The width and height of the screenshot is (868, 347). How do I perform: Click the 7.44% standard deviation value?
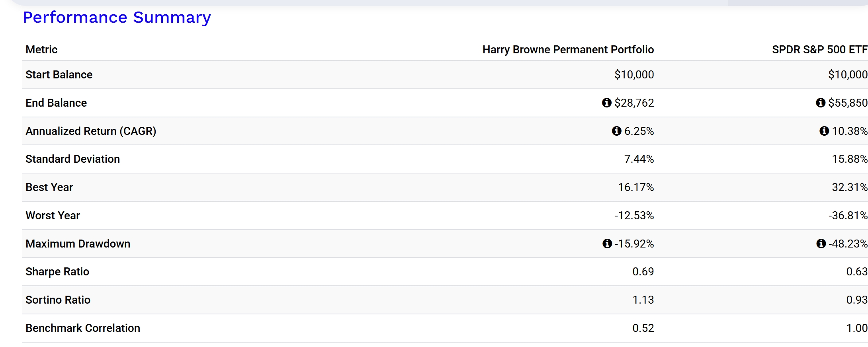click(639, 159)
